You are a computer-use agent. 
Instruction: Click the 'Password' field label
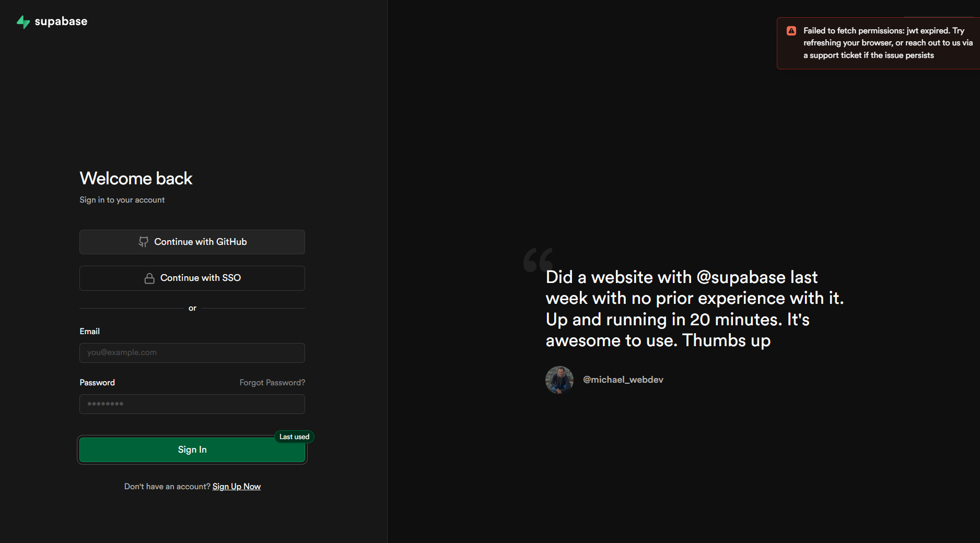[97, 383]
